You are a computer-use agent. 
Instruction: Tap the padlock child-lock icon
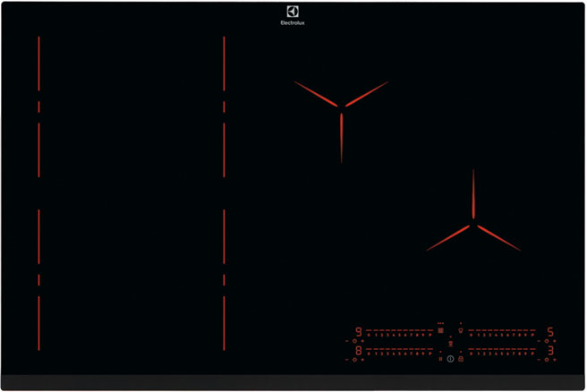pos(460,358)
